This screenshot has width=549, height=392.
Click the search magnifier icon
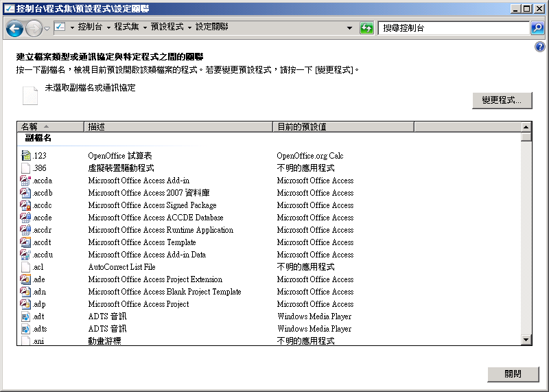point(537,28)
